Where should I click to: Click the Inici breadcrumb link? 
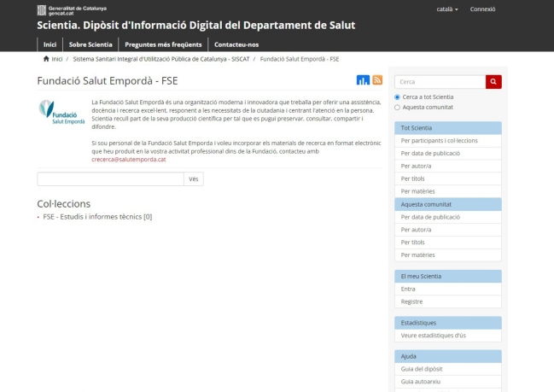[x=57, y=59]
